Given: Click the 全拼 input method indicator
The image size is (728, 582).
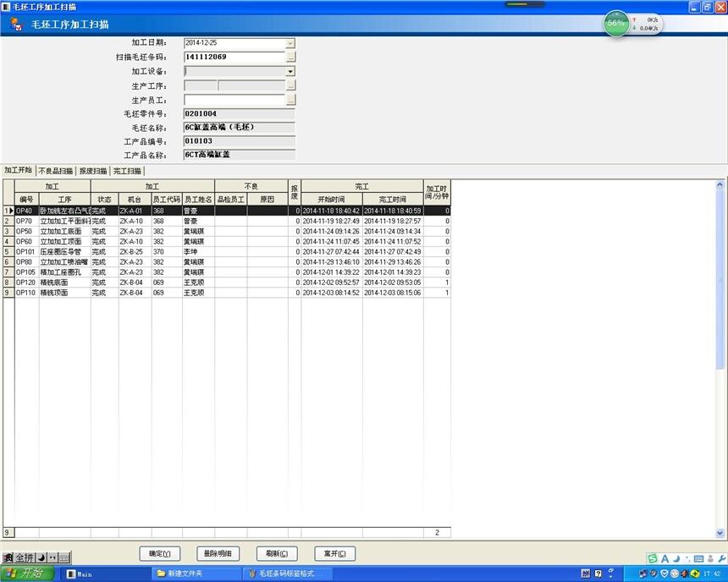Looking at the screenshot, I should click(x=25, y=558).
